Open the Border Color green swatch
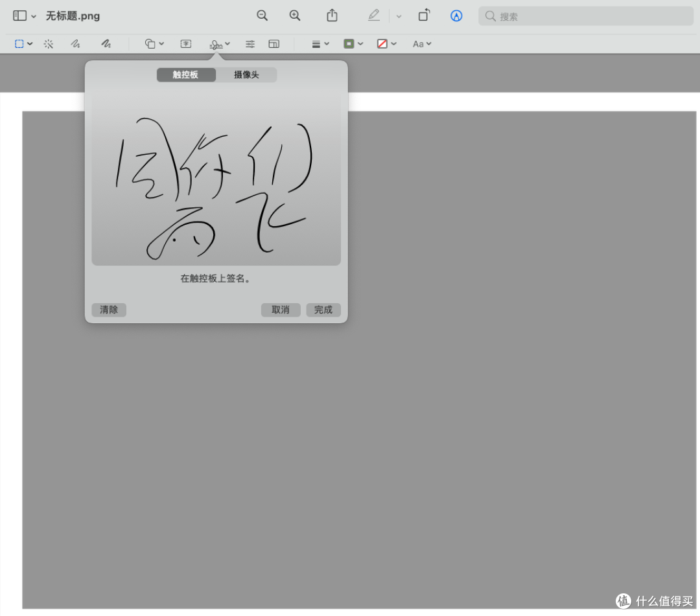The image size is (700, 616). (x=349, y=43)
